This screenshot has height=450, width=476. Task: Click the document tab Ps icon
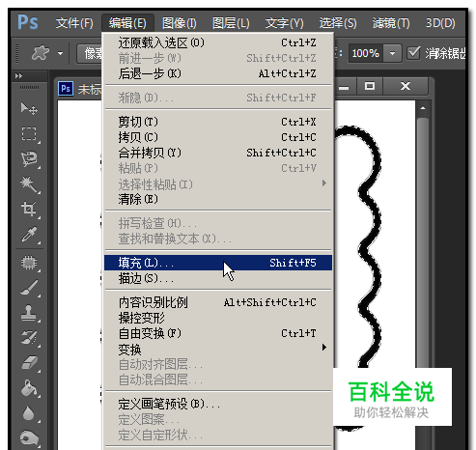point(66,89)
